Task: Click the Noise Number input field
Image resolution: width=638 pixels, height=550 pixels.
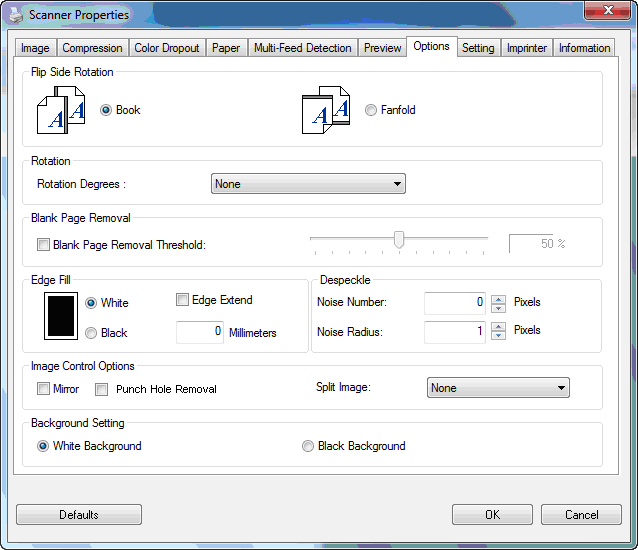Action: [454, 303]
